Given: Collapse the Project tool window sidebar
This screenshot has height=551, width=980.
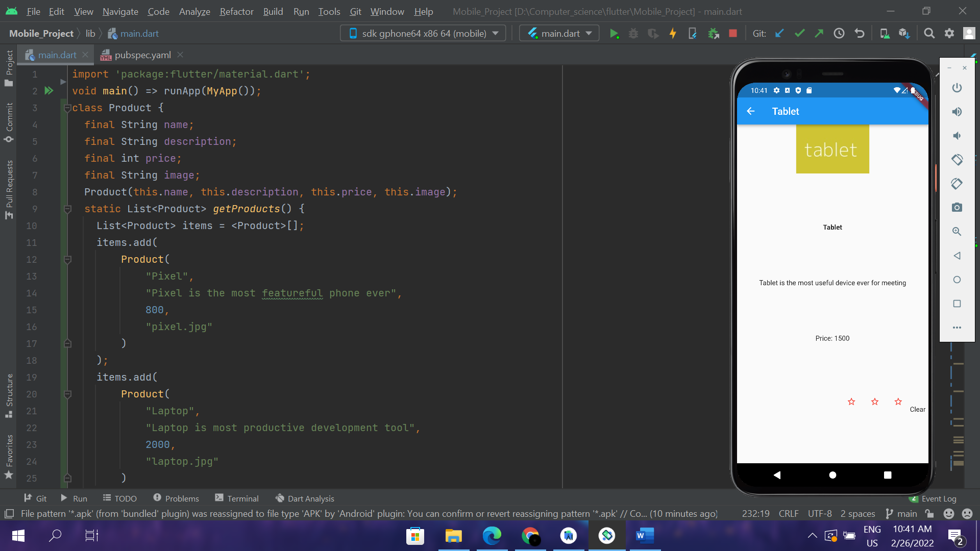Looking at the screenshot, I should coord(9,62).
